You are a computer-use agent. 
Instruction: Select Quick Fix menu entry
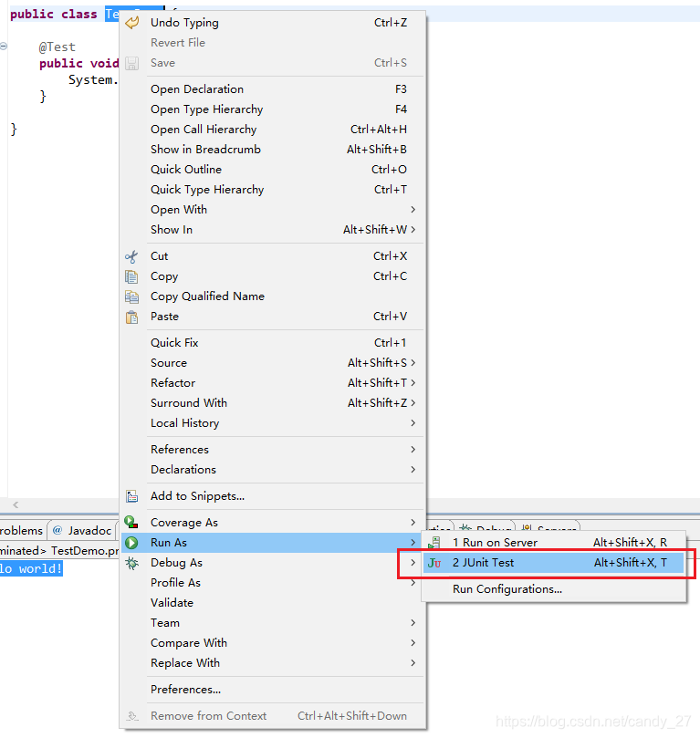tap(273, 343)
